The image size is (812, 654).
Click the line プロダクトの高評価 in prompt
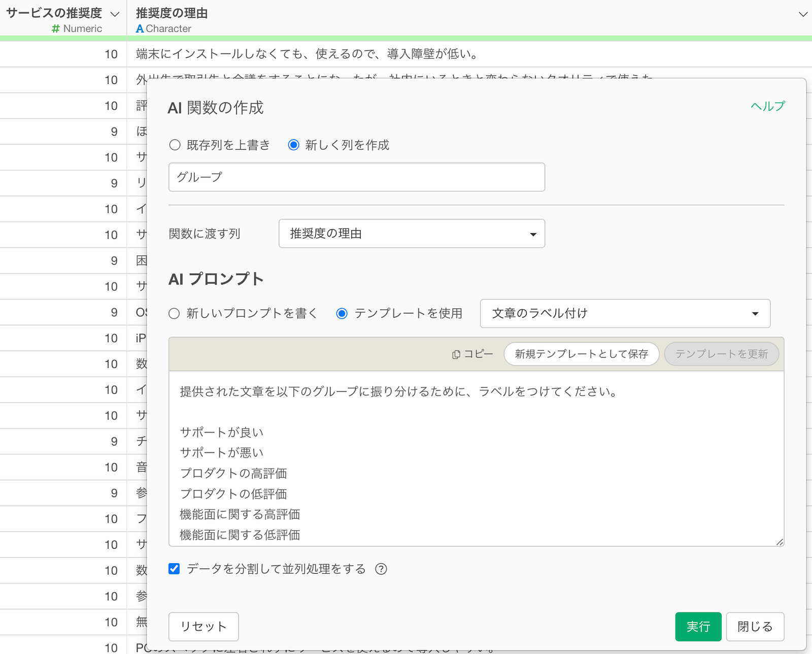(x=233, y=473)
